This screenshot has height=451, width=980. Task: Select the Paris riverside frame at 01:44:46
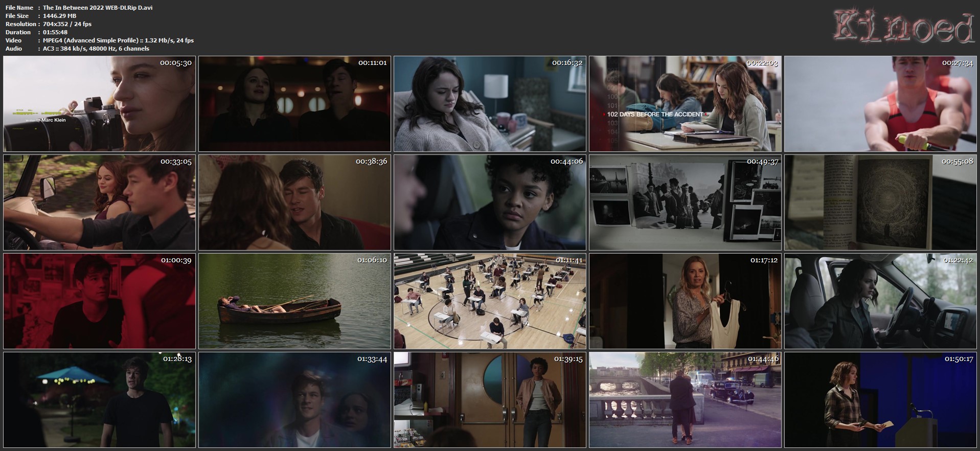tap(685, 400)
